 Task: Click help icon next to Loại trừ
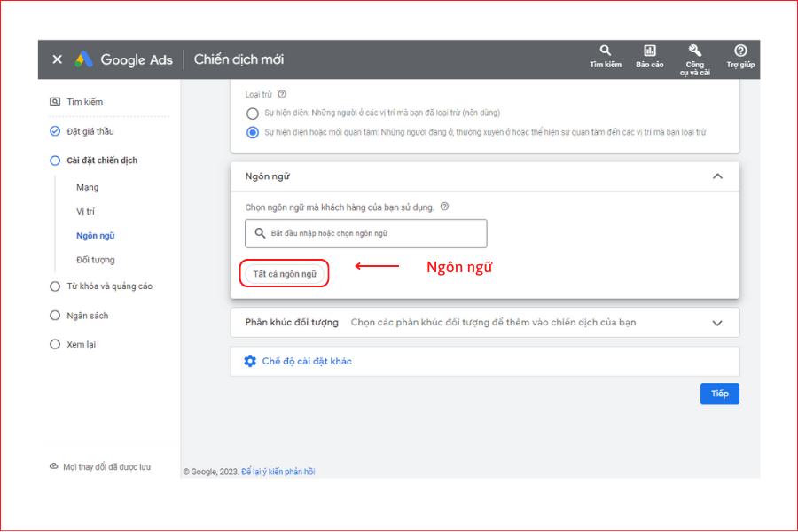pos(282,94)
